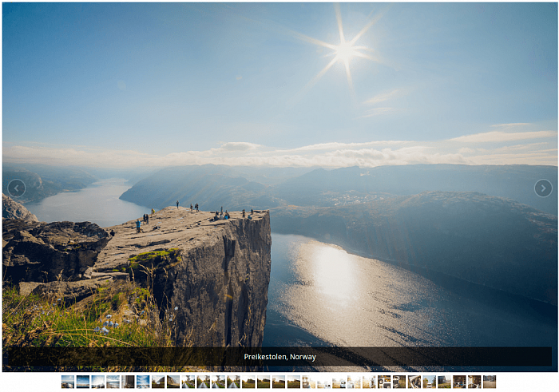Select the second thumbnail with dark blue sky
The height and width of the screenshot is (392, 559).
click(83, 382)
